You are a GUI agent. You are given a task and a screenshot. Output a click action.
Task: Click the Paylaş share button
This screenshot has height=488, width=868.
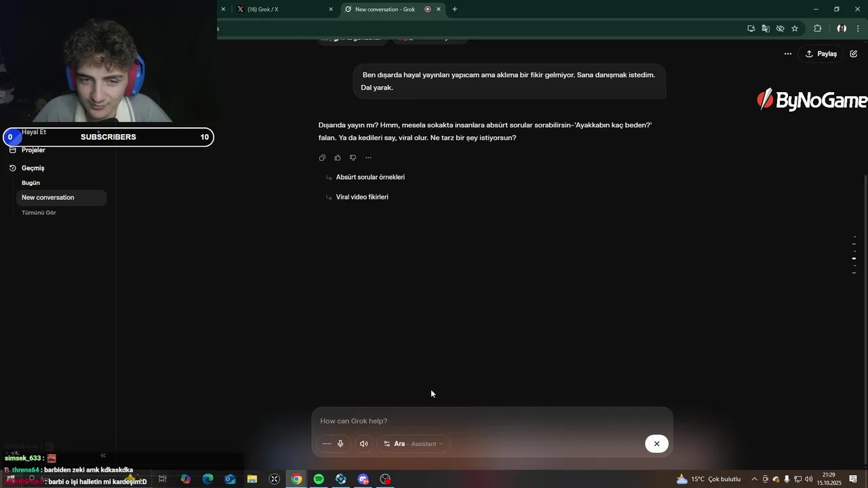(821, 54)
